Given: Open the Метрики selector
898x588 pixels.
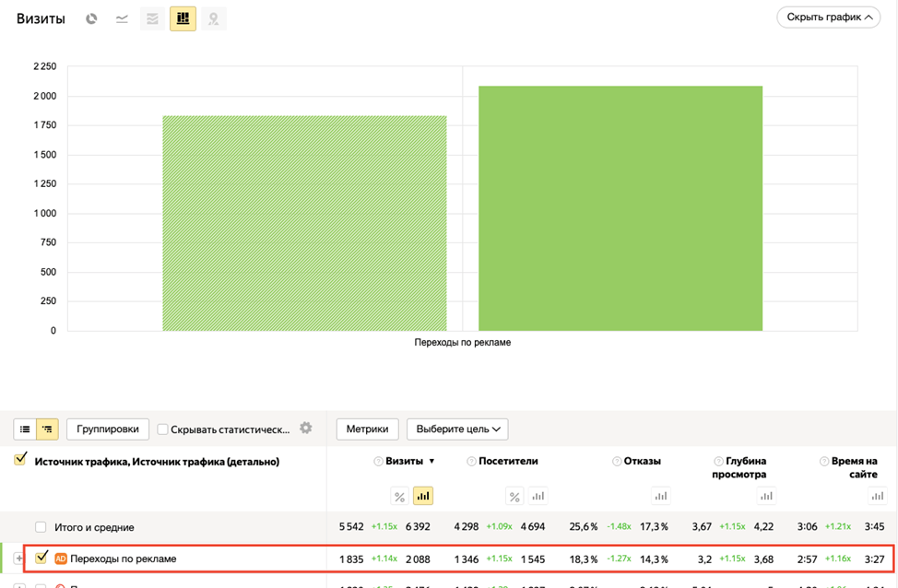Looking at the screenshot, I should [367, 429].
